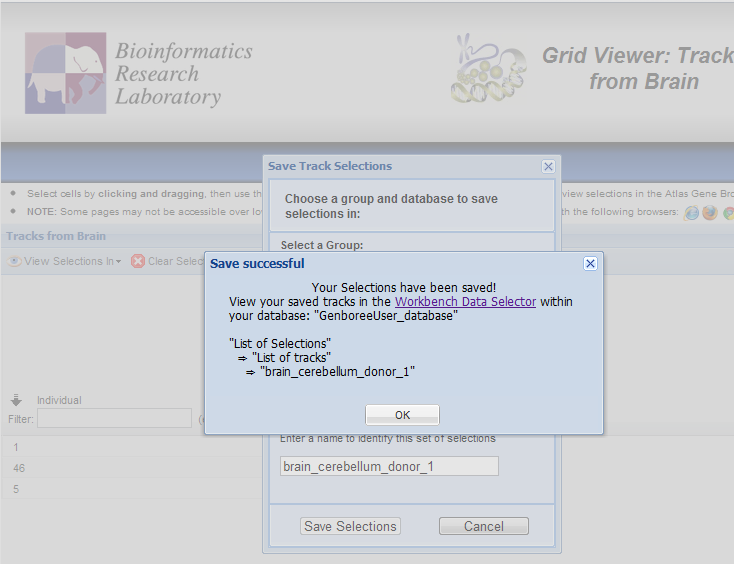The image size is (734, 564).
Task: Close the Save successful dialog
Action: click(x=590, y=263)
